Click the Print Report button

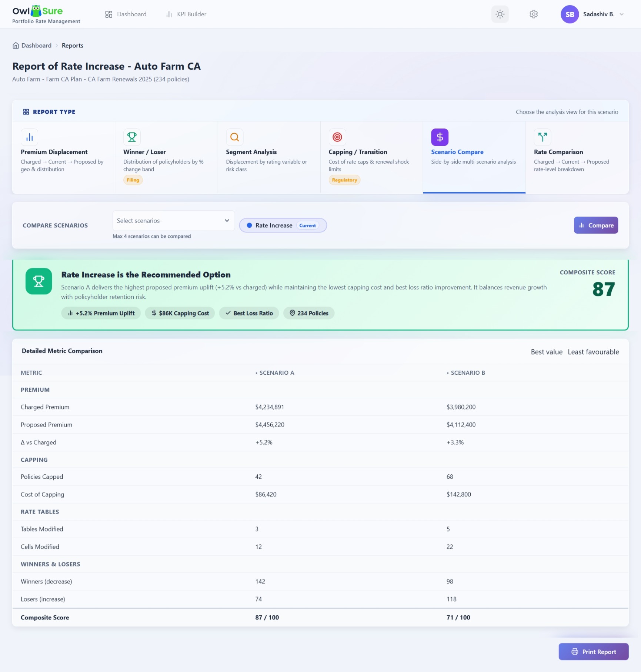pyautogui.click(x=593, y=652)
